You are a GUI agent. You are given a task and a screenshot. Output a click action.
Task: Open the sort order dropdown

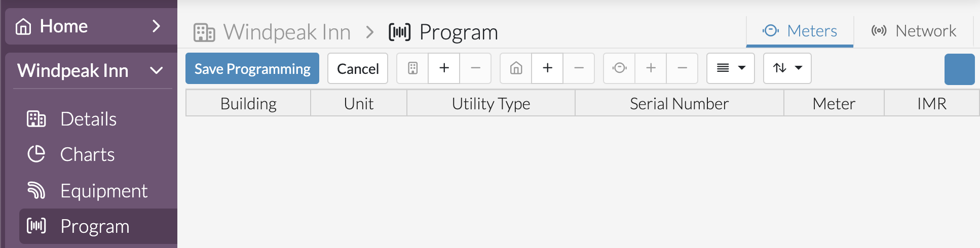click(787, 68)
